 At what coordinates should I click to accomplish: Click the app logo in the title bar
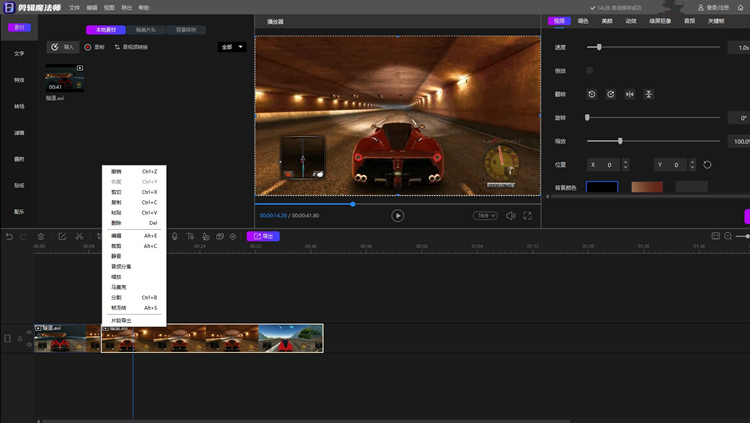(9, 8)
